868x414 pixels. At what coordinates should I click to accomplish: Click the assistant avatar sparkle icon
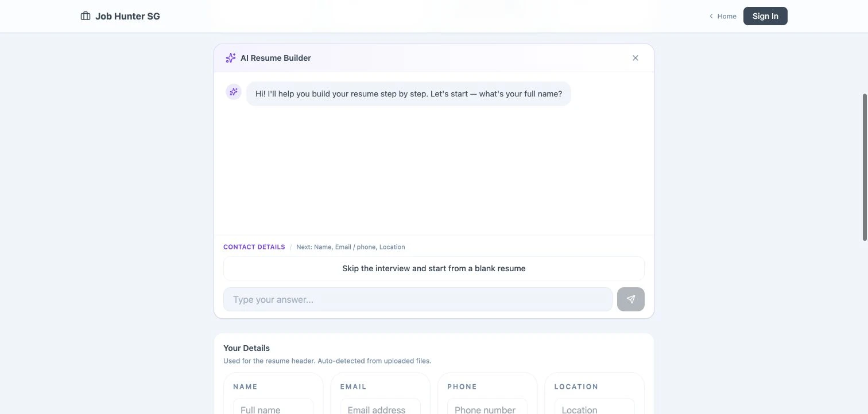(234, 92)
